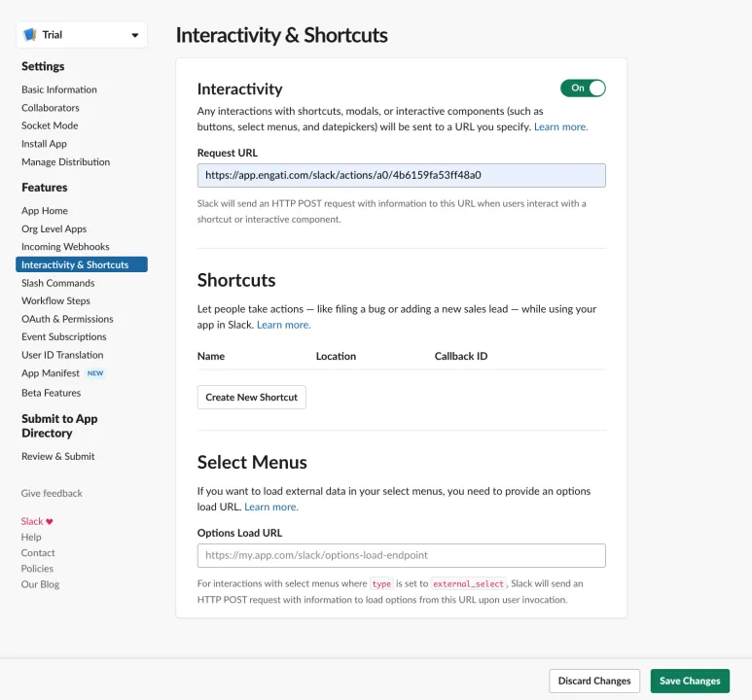The width and height of the screenshot is (752, 700).
Task: Click the Request URL input field
Action: (402, 175)
